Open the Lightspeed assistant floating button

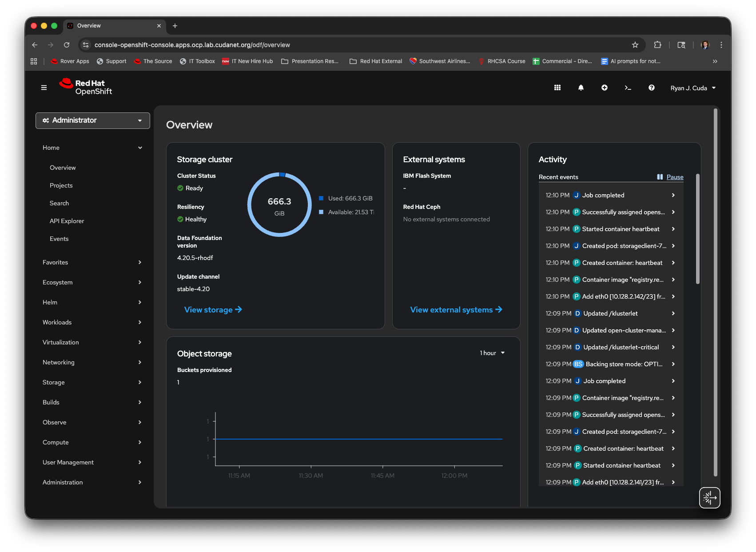click(709, 497)
